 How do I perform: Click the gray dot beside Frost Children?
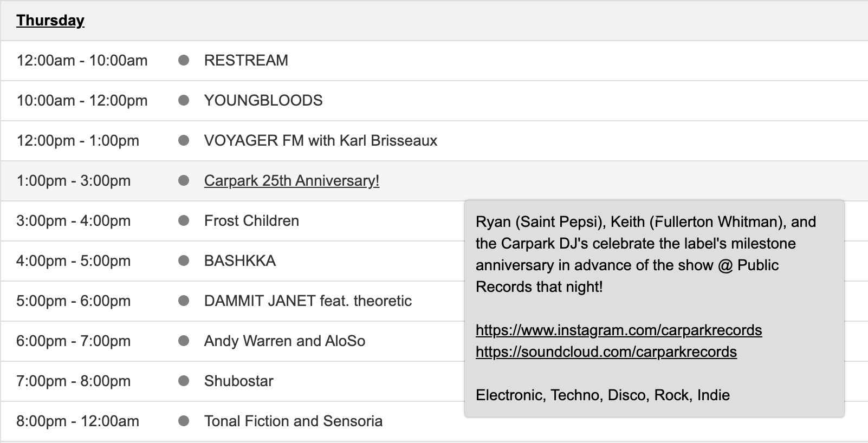(184, 220)
